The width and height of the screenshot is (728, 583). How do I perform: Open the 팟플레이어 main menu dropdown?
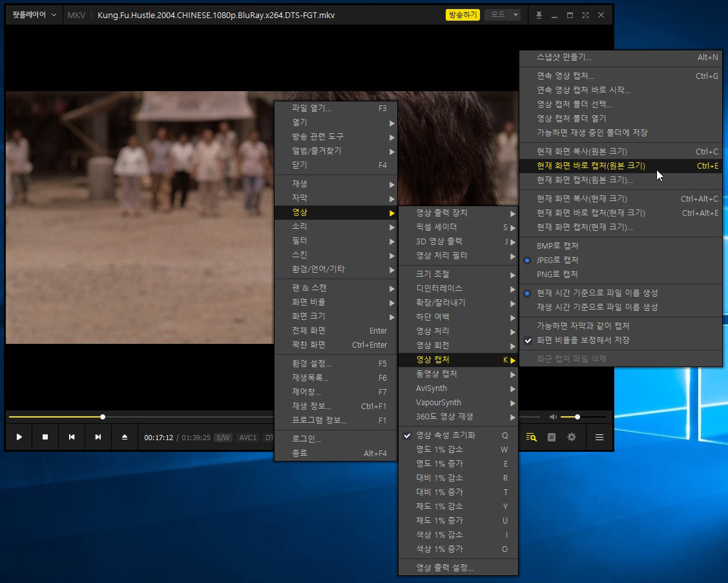coord(34,15)
